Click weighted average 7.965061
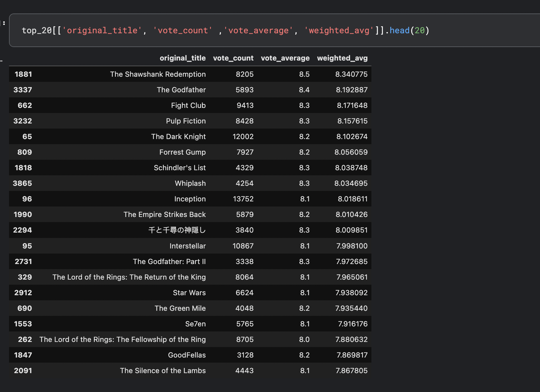 (352, 277)
